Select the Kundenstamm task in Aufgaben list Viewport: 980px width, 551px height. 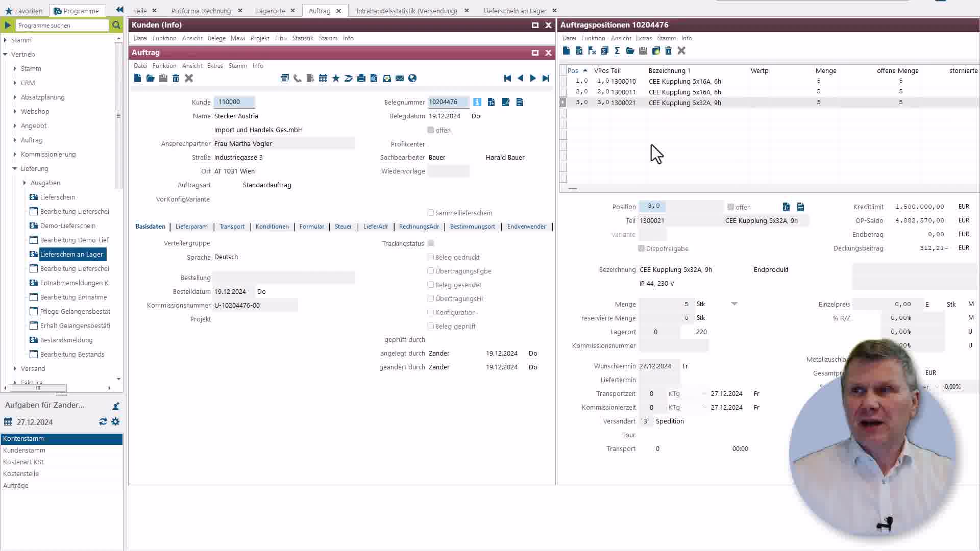coord(61,450)
